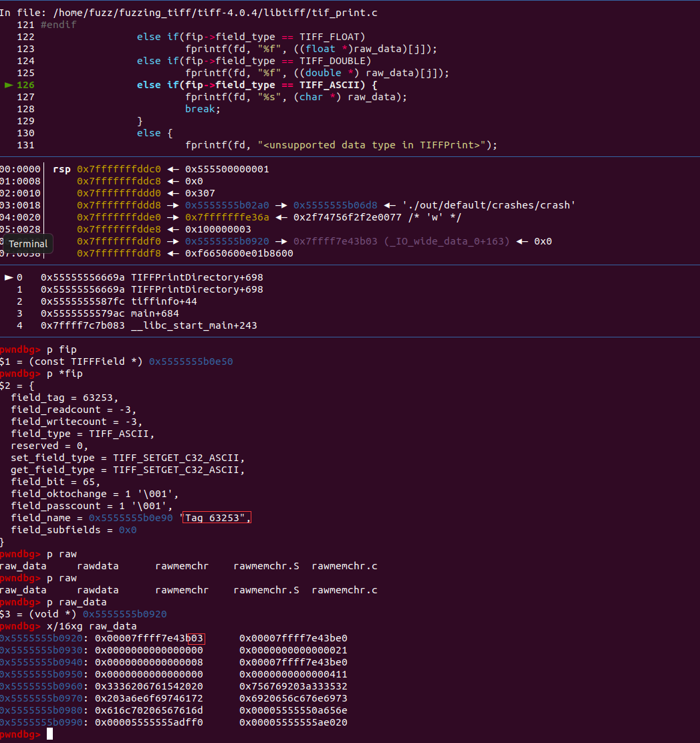Click fip pointer value 0x5555555b0e50
This screenshot has height=743, width=700.
pos(191,361)
